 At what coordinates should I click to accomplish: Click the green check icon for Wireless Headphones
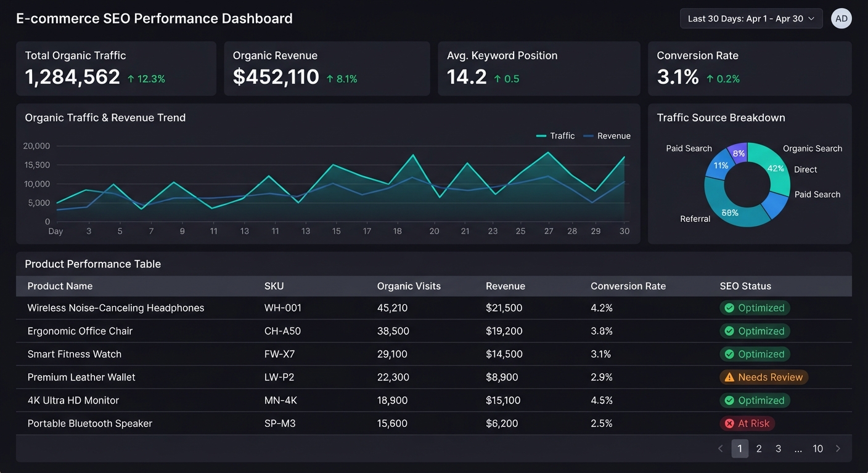coord(729,308)
